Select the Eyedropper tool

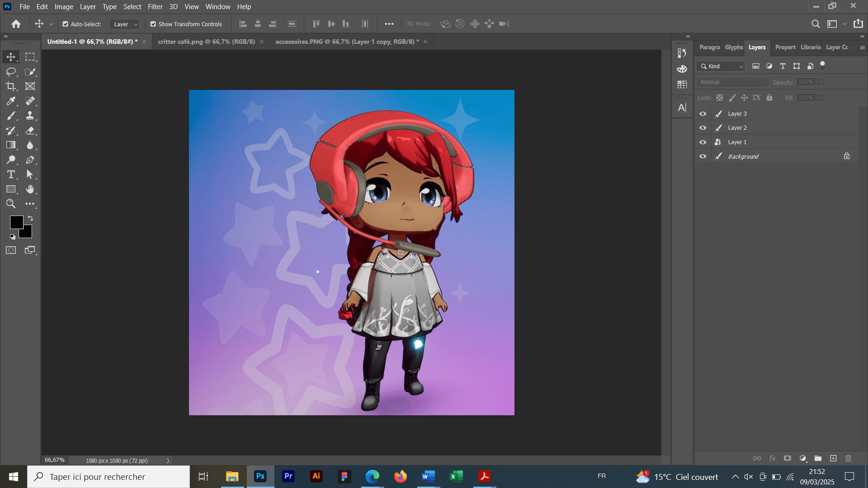pyautogui.click(x=11, y=101)
